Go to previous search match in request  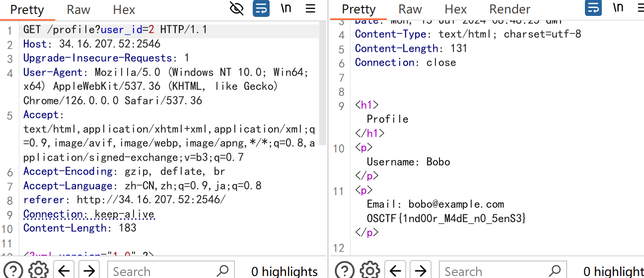coord(64,271)
